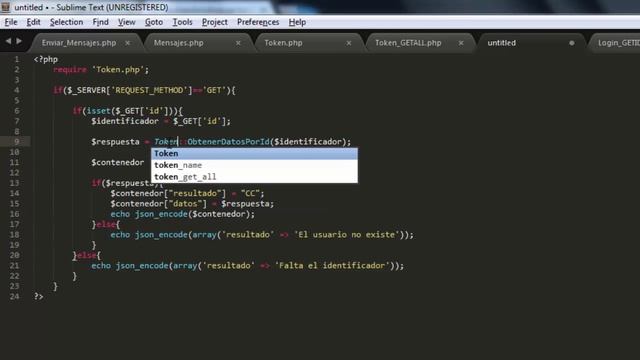Click "datos" key on line 15
This screenshot has height=360, width=640.
[x=185, y=204]
